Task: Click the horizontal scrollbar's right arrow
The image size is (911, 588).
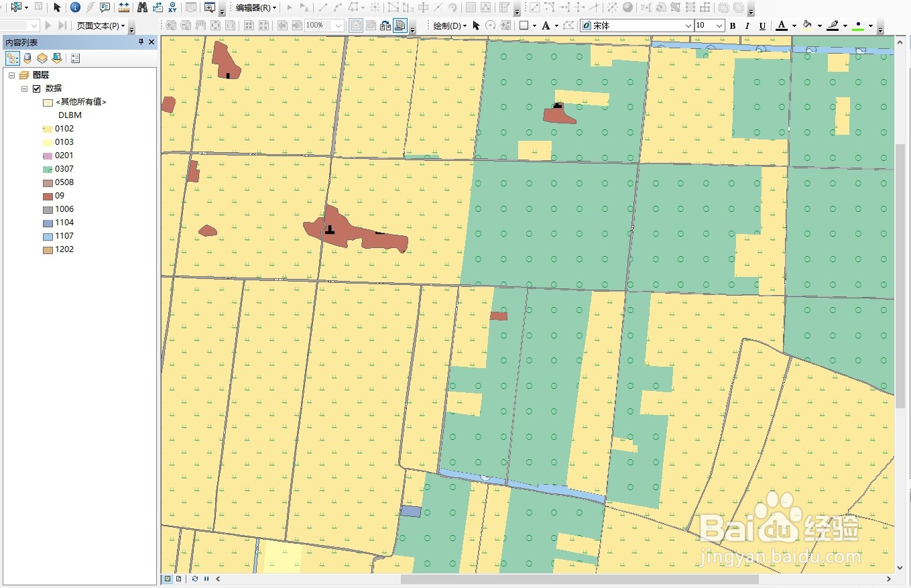Action: tap(890, 579)
